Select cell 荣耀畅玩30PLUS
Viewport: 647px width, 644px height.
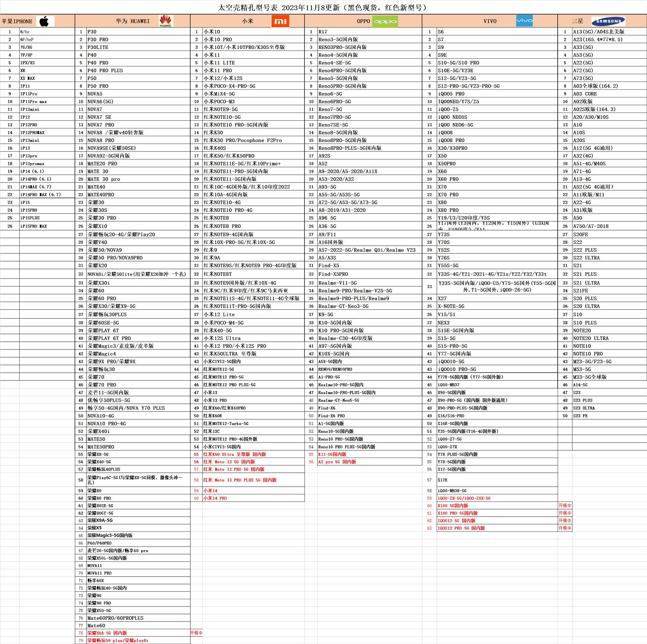click(x=138, y=314)
